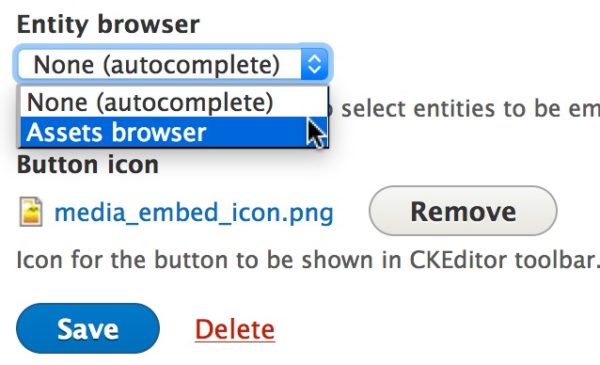Click the red Delete link
The height and width of the screenshot is (365, 600).
[235, 329]
